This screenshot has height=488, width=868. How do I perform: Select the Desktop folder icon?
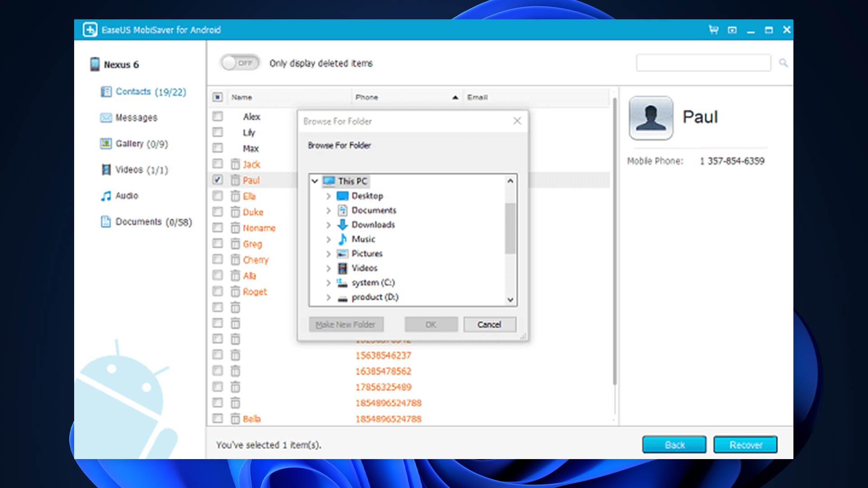(x=343, y=196)
